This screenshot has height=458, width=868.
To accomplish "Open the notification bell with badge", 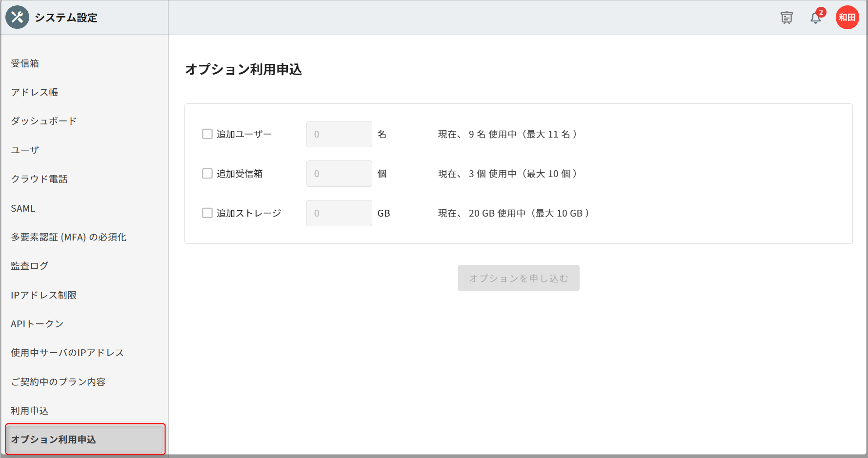I will coord(815,18).
